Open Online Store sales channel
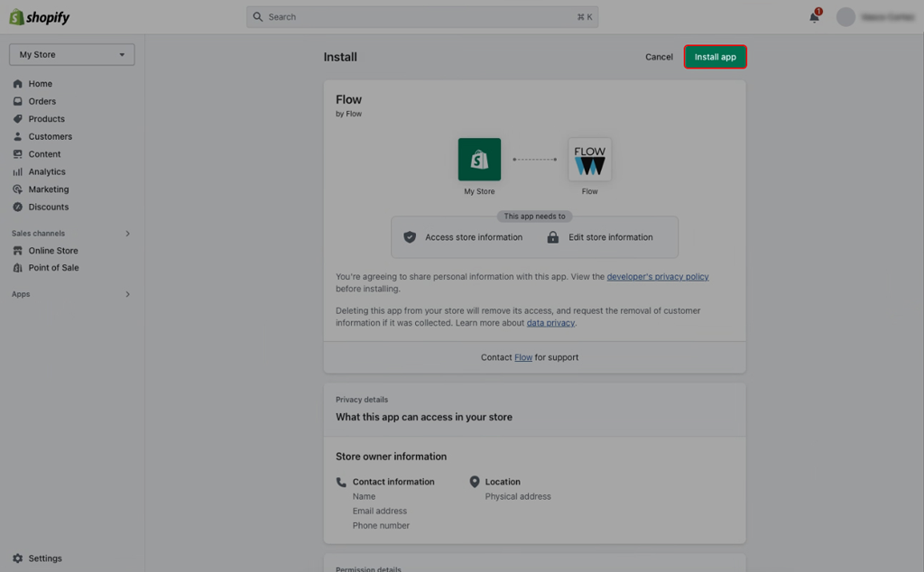 point(53,250)
